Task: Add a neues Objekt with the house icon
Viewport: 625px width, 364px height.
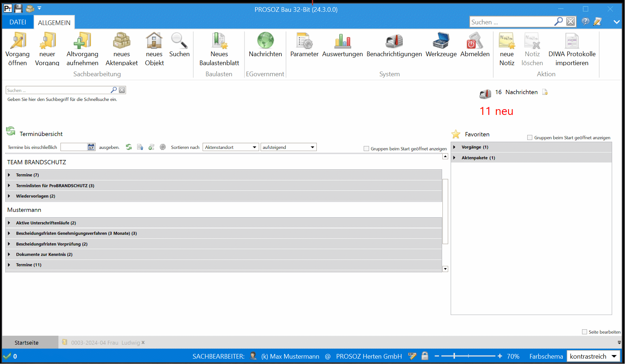Action: (154, 49)
